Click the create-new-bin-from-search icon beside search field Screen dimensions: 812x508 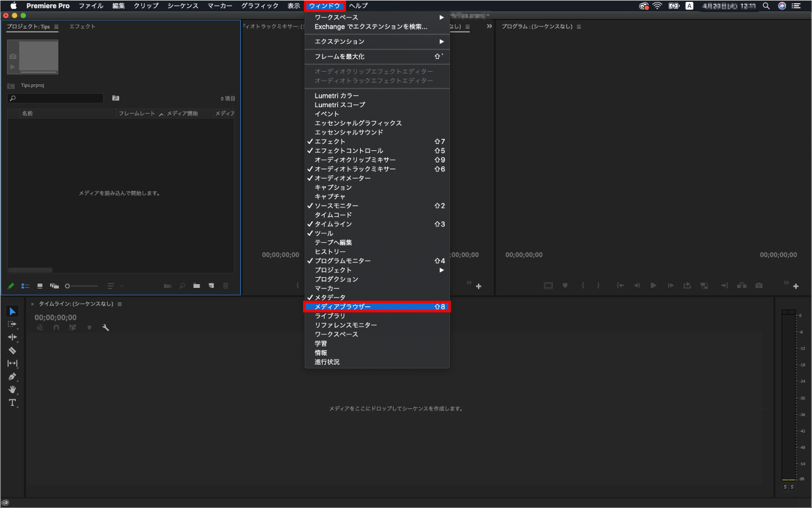[115, 98]
